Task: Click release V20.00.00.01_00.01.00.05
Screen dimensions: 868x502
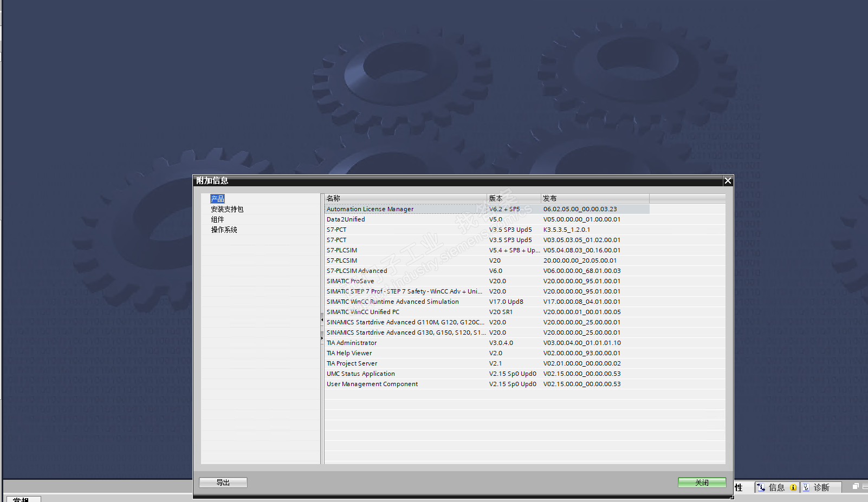Action: [582, 312]
